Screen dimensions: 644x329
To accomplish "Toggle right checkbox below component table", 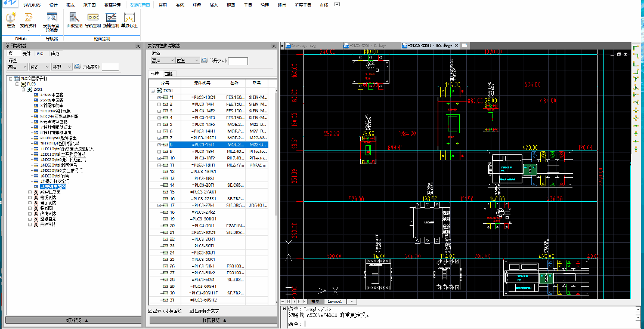I will 193,311.
